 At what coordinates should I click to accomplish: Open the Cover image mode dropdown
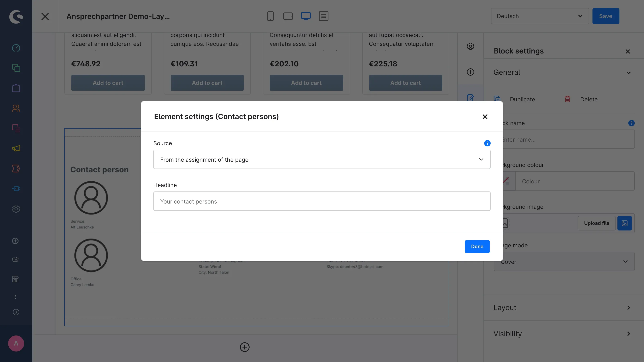click(x=564, y=262)
